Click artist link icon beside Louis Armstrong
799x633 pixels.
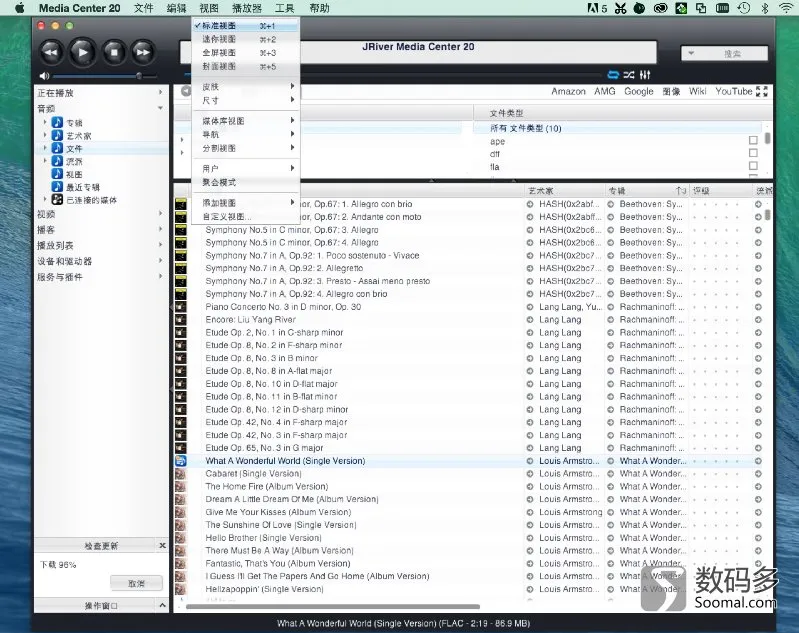click(x=530, y=512)
